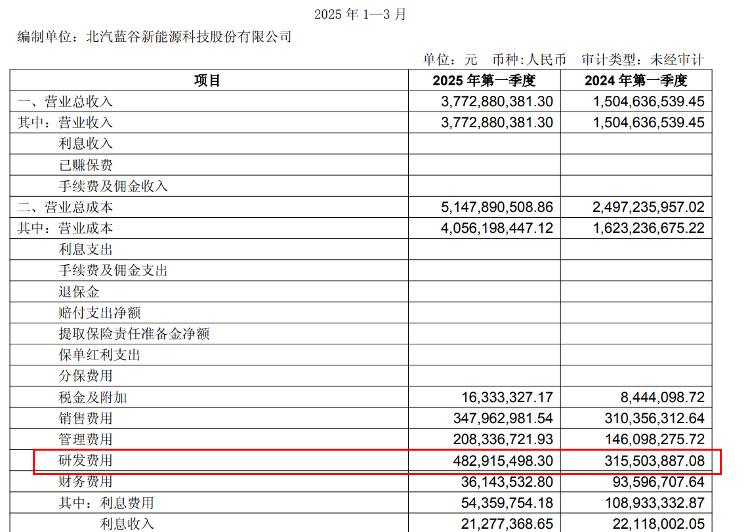Select the 销售费用 row label
Screen dimensions: 750x532
86,418
